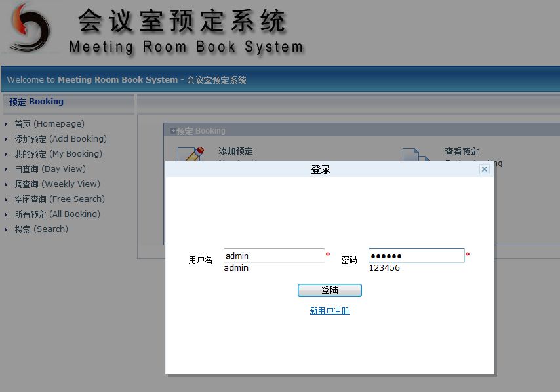This screenshot has width=560, height=392.
Task: Click the 密码 password input field
Action: click(x=416, y=255)
